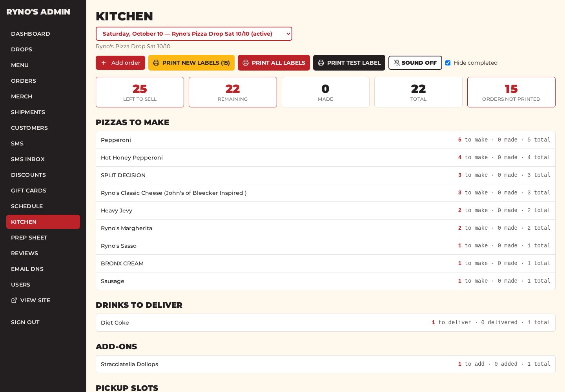The height and width of the screenshot is (392, 565).
Task: Open Email DNS settings
Action: [x=43, y=269]
